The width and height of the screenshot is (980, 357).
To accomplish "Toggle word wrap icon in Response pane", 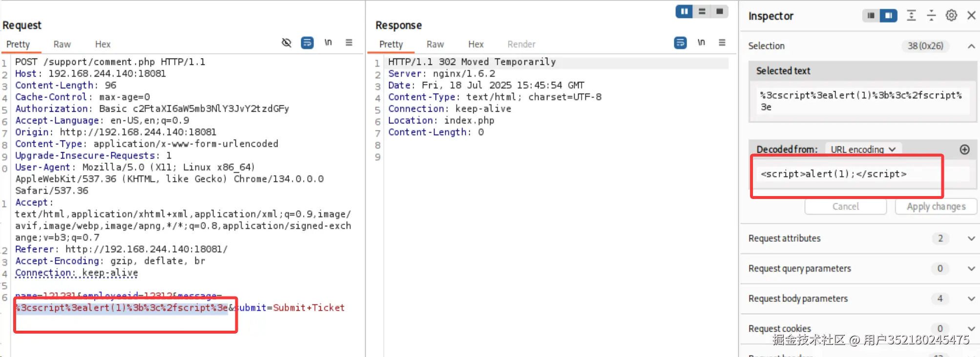I will point(680,43).
